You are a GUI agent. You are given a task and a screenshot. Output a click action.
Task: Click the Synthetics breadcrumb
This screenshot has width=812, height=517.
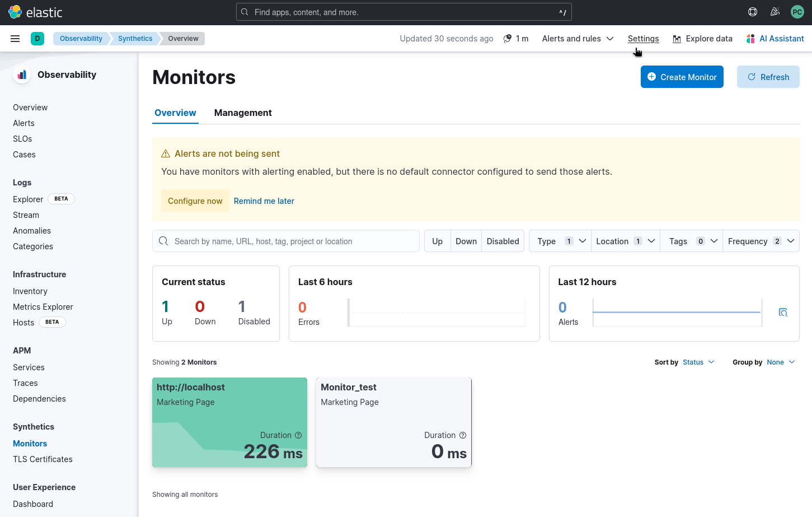click(x=135, y=39)
